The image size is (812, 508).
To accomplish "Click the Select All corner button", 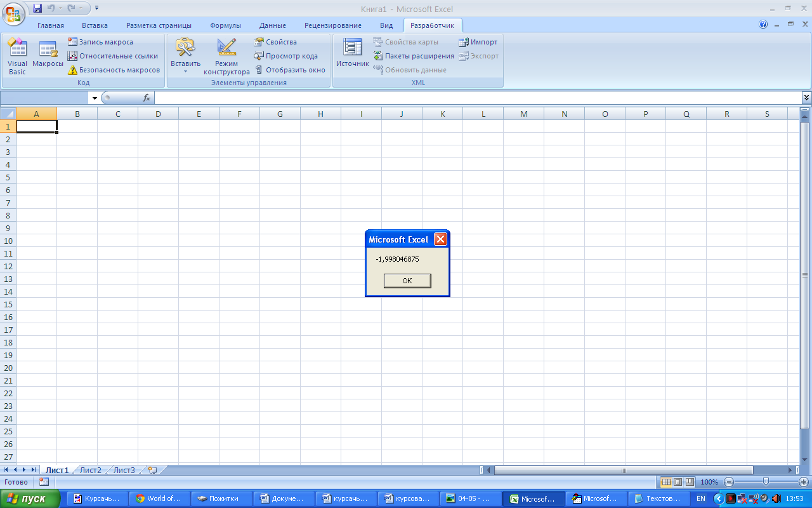I will click(8, 114).
